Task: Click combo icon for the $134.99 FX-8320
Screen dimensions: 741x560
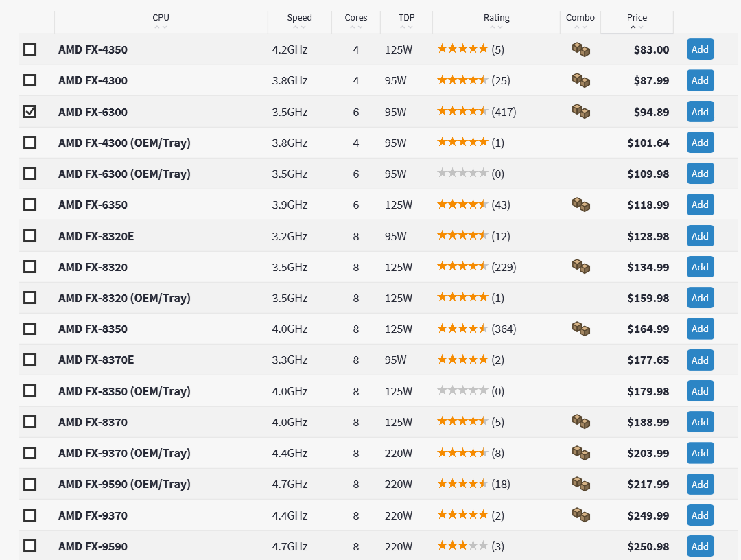Action: 580,266
